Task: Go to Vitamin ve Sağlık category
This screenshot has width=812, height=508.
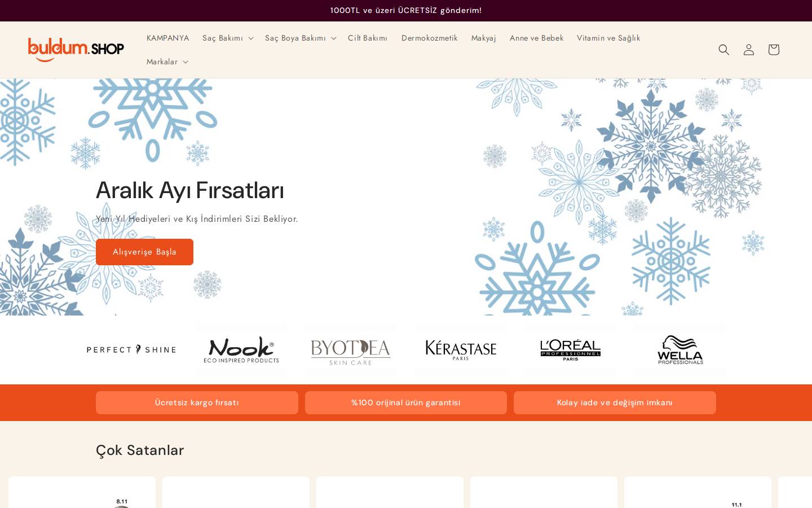Action: 608,38
